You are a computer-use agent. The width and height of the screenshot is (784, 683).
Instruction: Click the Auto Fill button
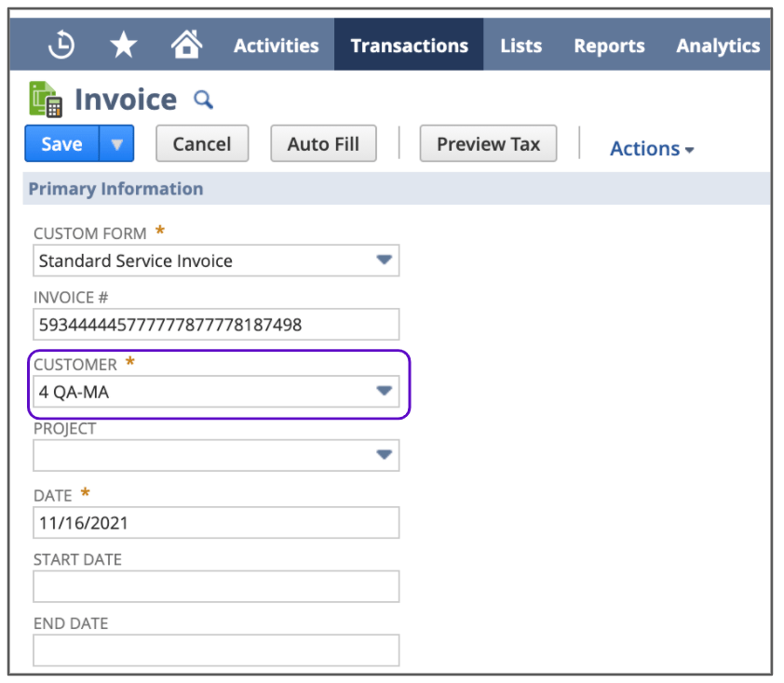click(x=323, y=143)
